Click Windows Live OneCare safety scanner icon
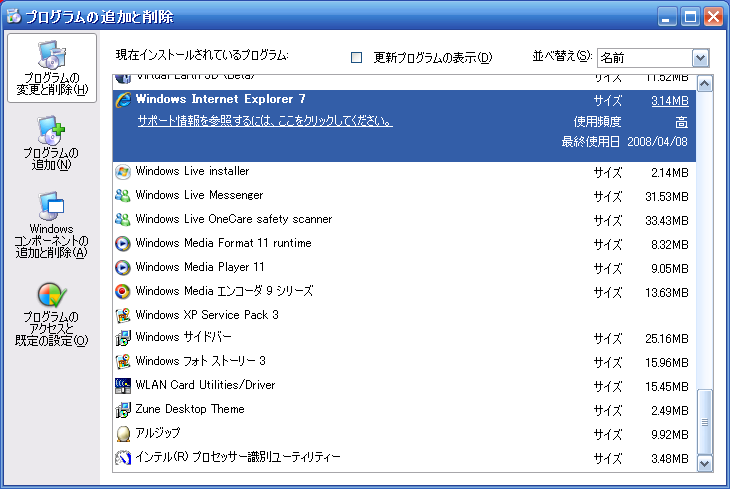 [x=123, y=220]
